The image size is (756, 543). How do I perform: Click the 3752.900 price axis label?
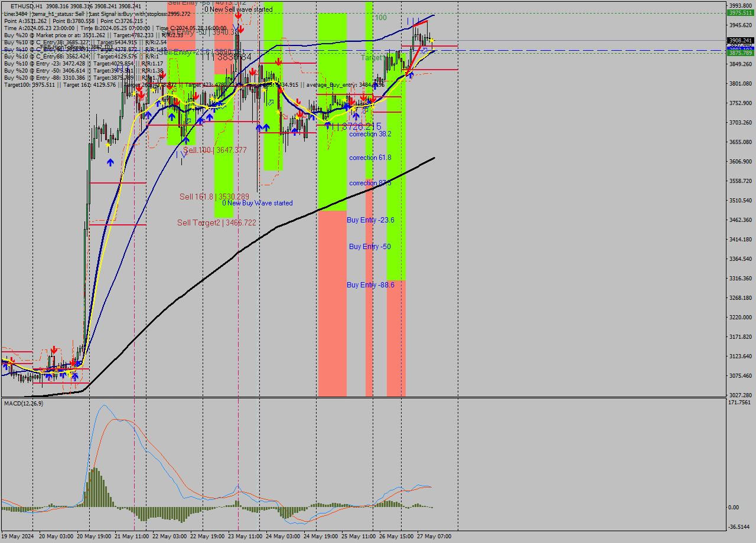(740, 103)
